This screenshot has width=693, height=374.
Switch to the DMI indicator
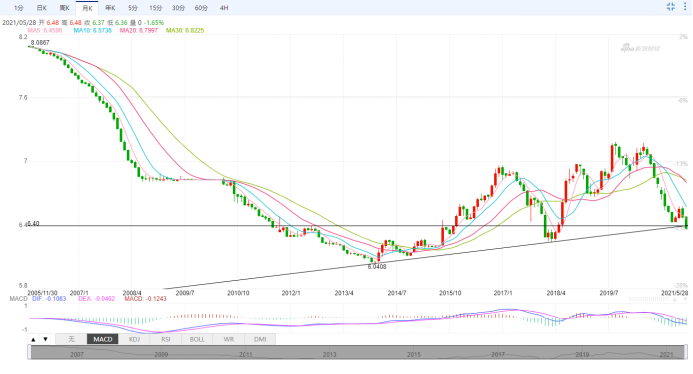[260, 339]
